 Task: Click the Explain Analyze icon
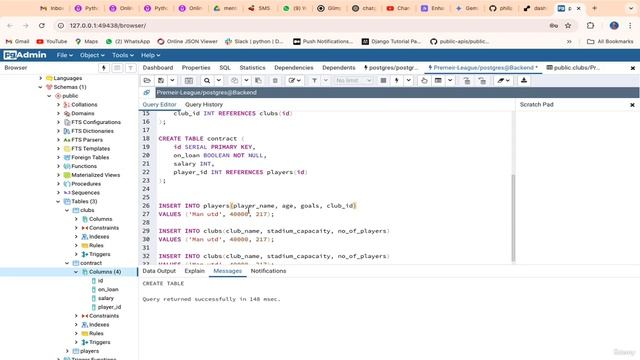pyautogui.click(x=438, y=80)
